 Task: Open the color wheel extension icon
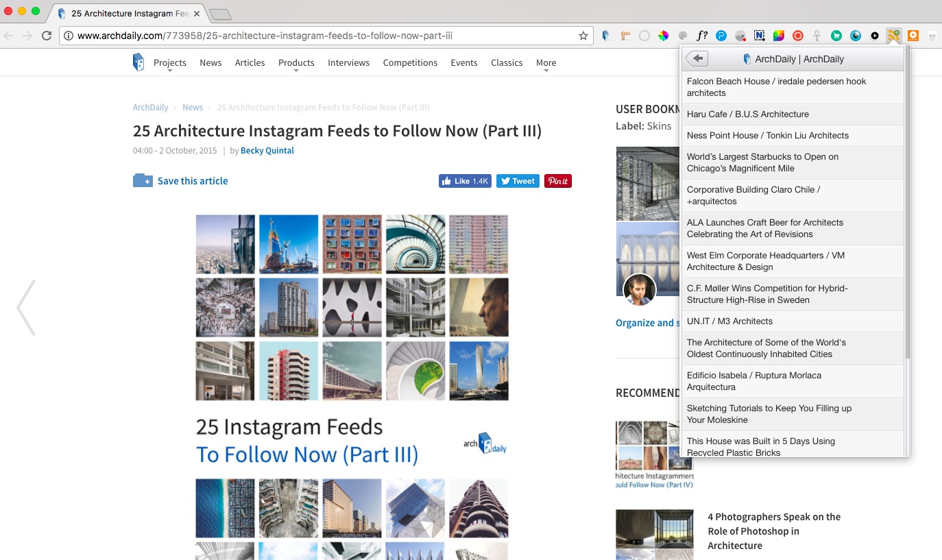pyautogui.click(x=664, y=36)
